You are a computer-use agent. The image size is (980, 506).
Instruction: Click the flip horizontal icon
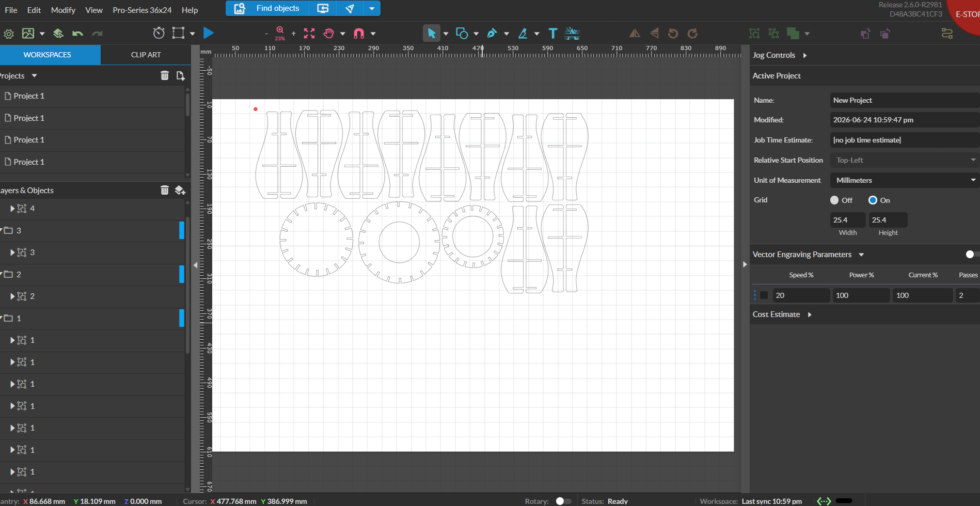point(635,34)
